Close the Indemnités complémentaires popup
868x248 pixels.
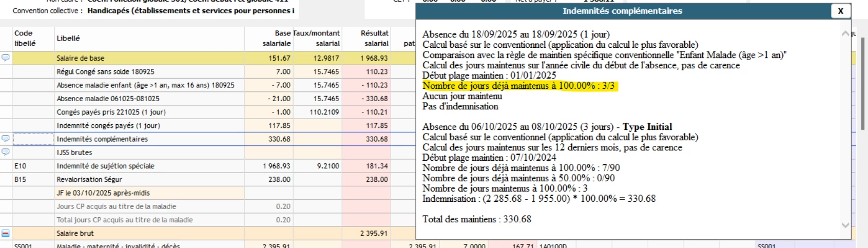point(840,11)
